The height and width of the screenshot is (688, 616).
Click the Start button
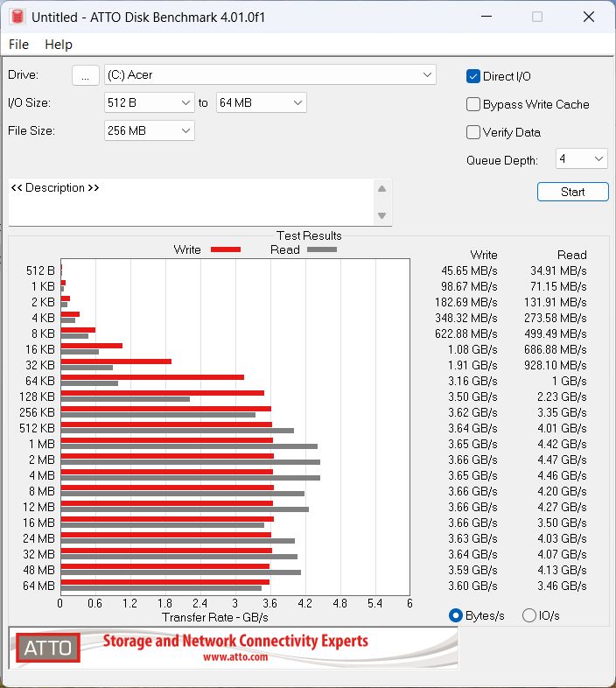click(572, 192)
